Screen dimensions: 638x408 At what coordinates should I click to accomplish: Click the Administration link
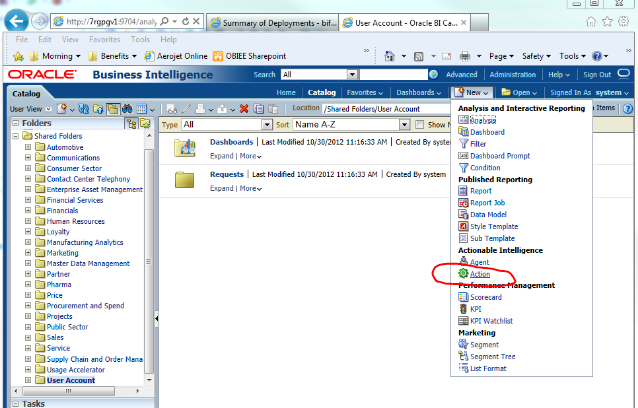[512, 75]
